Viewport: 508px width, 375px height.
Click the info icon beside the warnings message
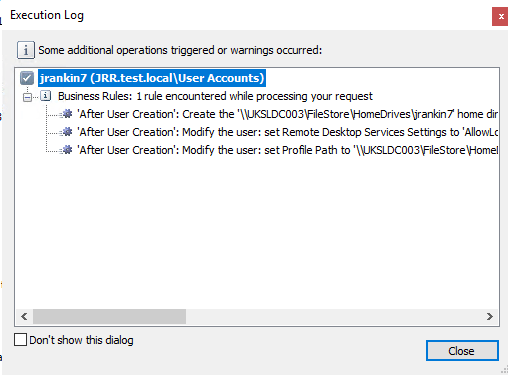26,50
